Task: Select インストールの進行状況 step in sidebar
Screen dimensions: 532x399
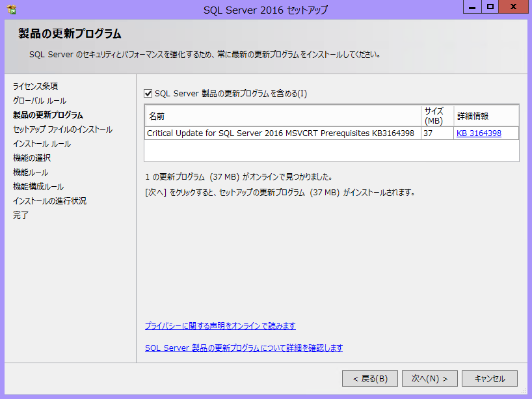Action: coord(49,201)
